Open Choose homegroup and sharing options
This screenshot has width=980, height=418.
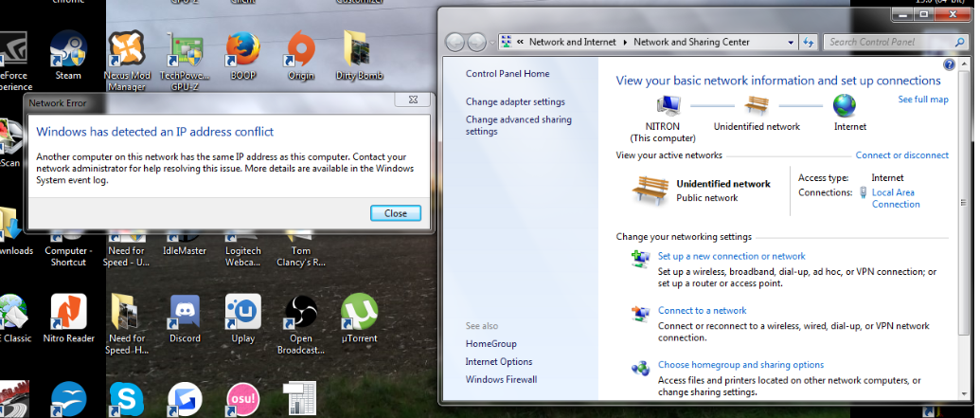pos(740,365)
